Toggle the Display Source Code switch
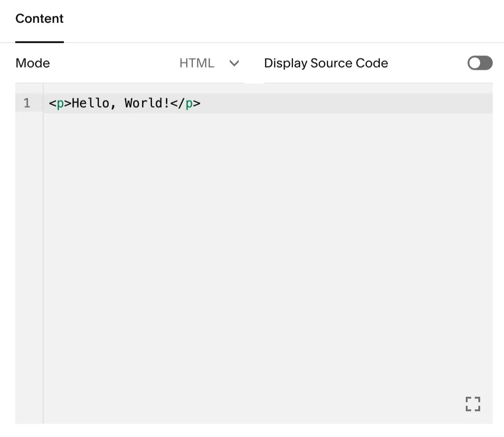The width and height of the screenshot is (504, 437). coord(479,63)
